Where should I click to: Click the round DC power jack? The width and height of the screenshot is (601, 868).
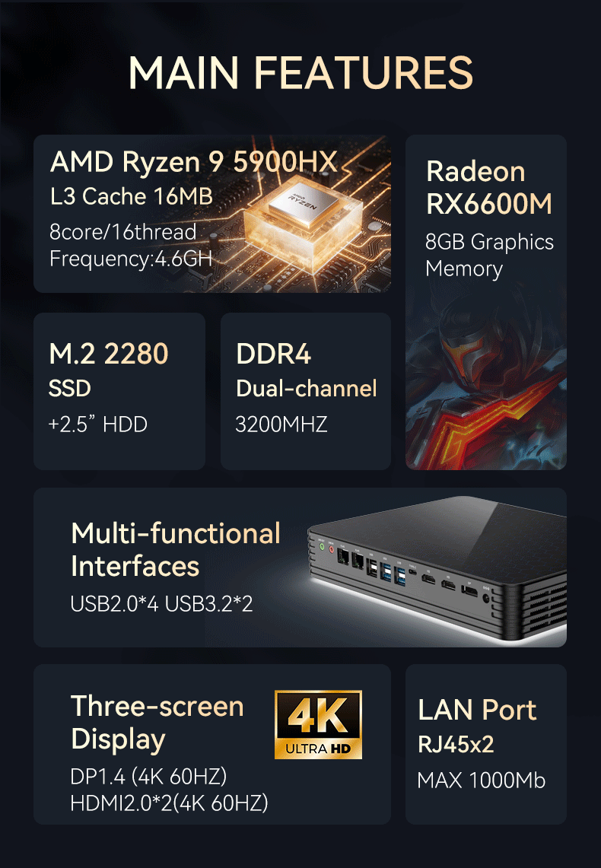tap(486, 599)
